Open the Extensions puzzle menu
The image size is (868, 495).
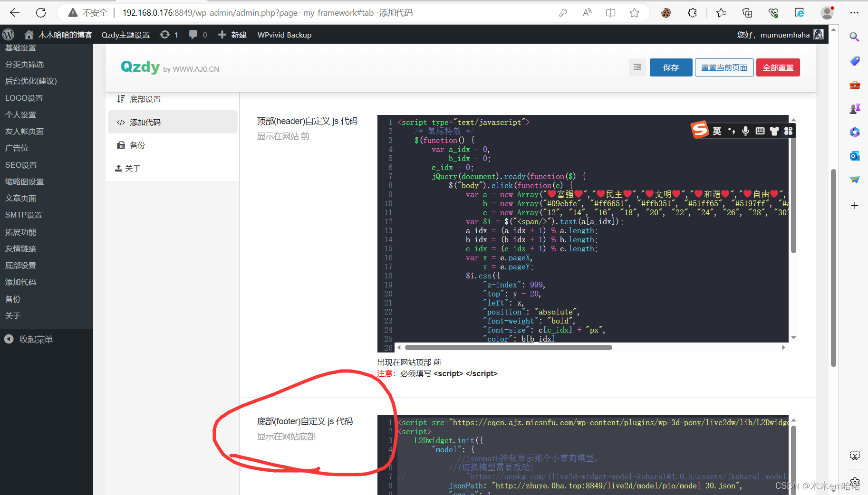(x=692, y=13)
